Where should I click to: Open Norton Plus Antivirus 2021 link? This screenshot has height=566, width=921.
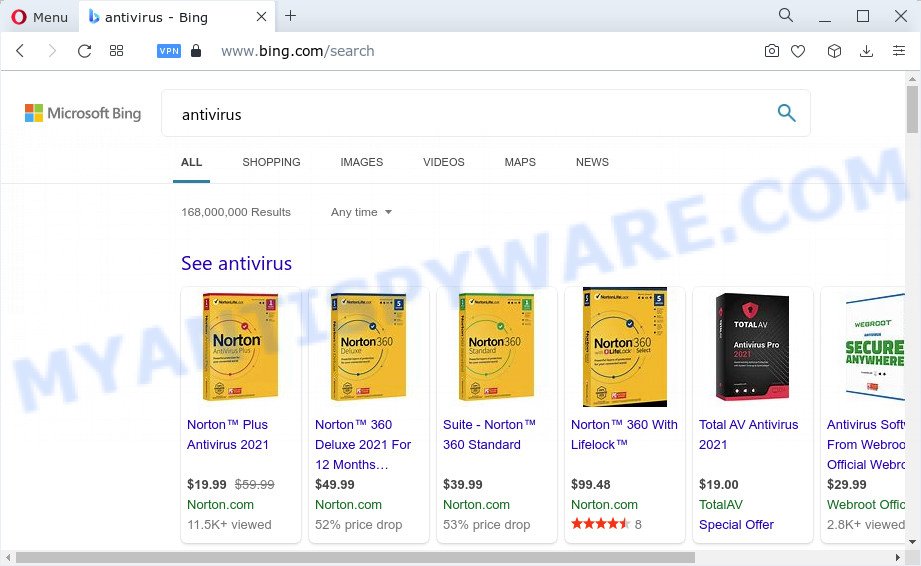click(x=228, y=434)
